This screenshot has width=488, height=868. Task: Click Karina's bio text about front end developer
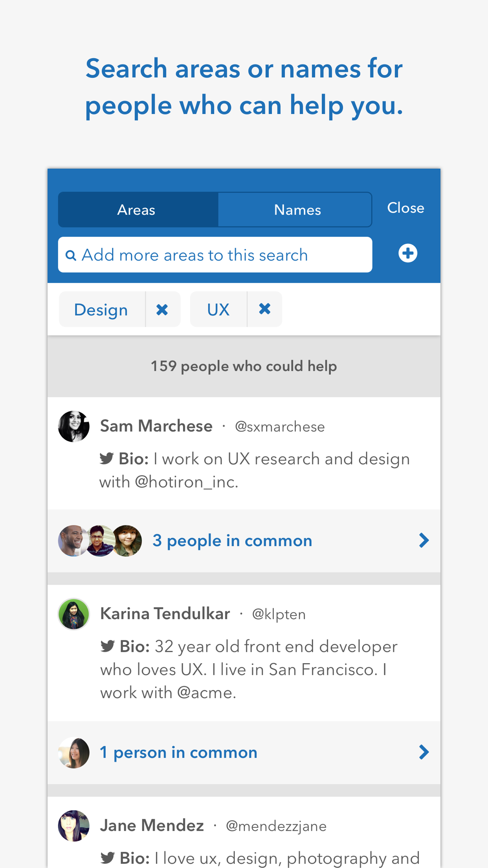[249, 669]
